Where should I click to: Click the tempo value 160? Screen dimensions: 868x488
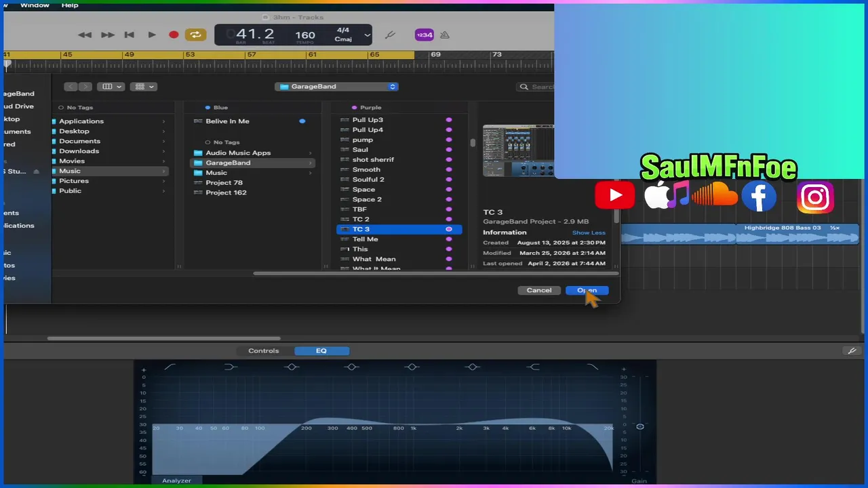(x=305, y=35)
